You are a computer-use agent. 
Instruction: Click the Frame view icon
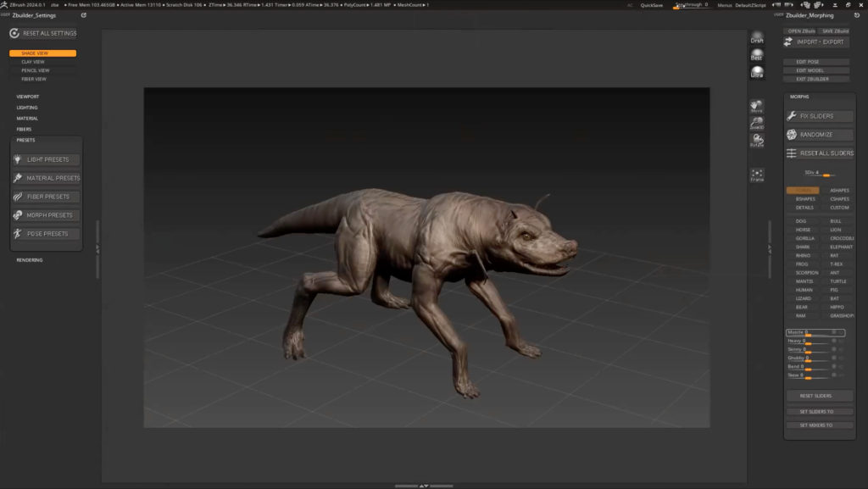click(757, 175)
